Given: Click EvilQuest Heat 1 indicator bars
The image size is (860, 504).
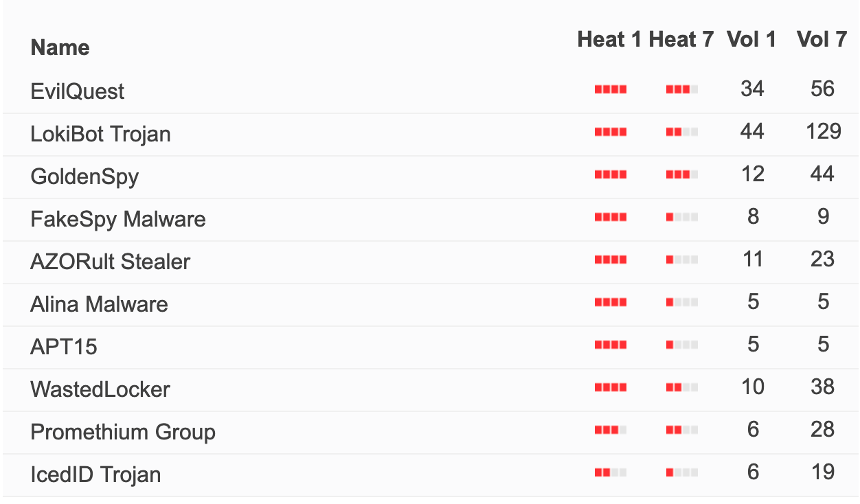Looking at the screenshot, I should coord(611,89).
